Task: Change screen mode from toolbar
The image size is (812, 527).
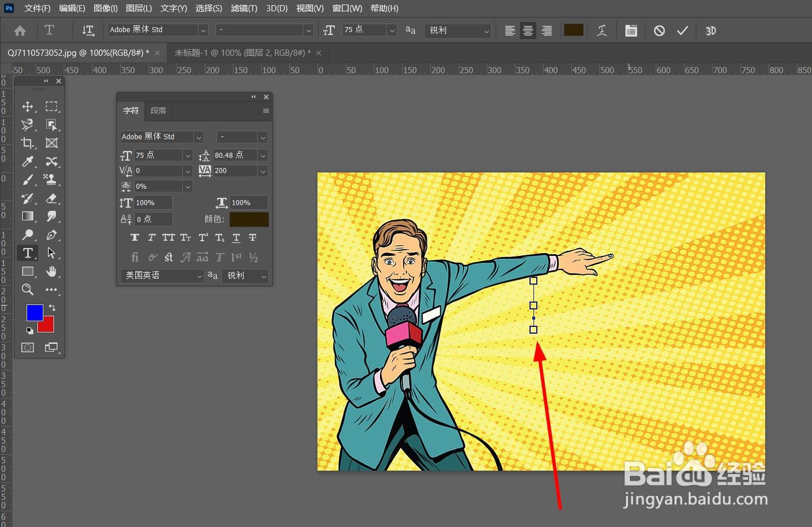Action: pyautogui.click(x=51, y=348)
